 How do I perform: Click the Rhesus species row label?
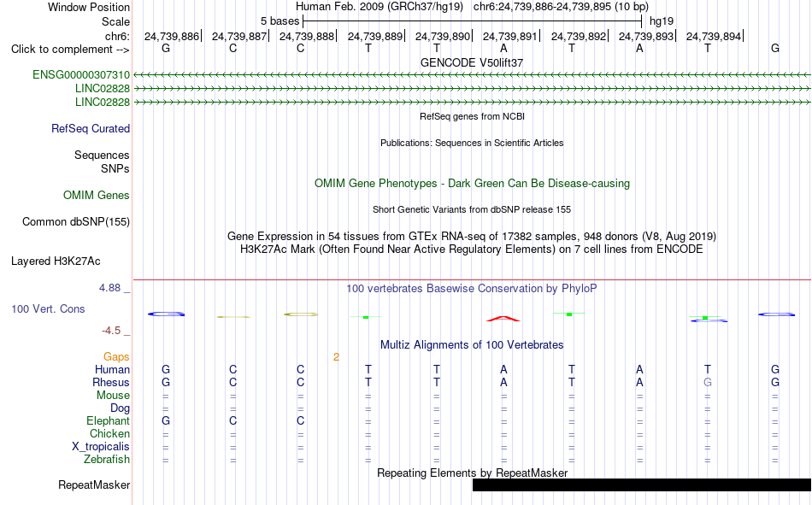tap(111, 382)
